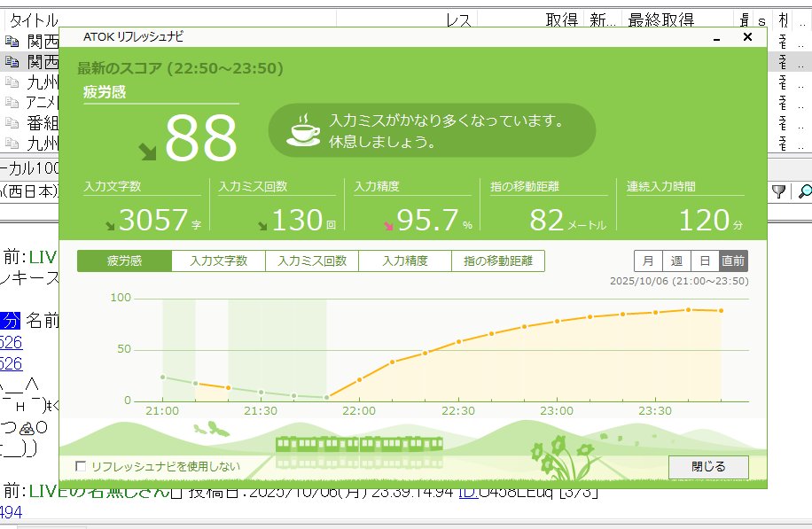This screenshot has height=529, width=812.
Task: Open the 指の移動距離 graph tab
Action: (x=498, y=261)
